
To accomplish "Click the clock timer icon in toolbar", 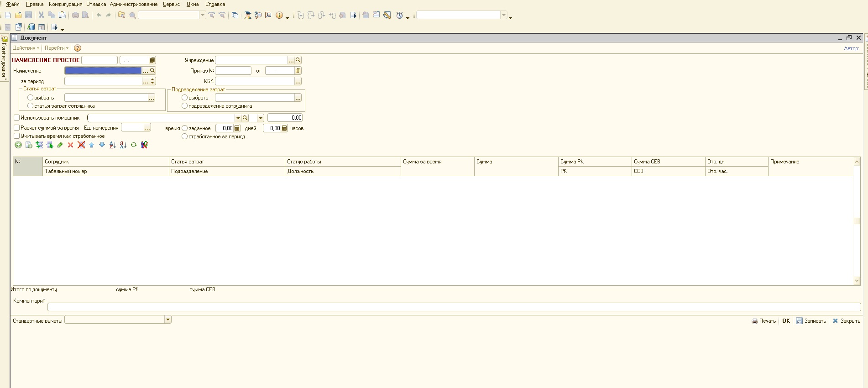I will point(399,15).
